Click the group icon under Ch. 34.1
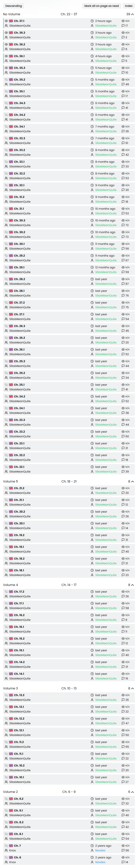Viewport: 138px width, 868px height. pyautogui.click(x=6, y=131)
